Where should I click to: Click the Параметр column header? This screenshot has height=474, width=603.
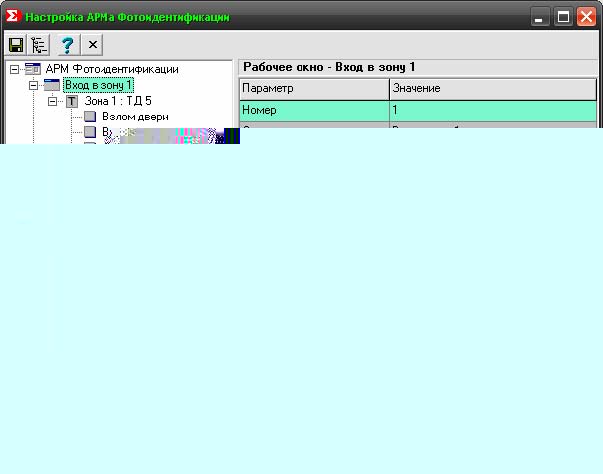click(313, 89)
